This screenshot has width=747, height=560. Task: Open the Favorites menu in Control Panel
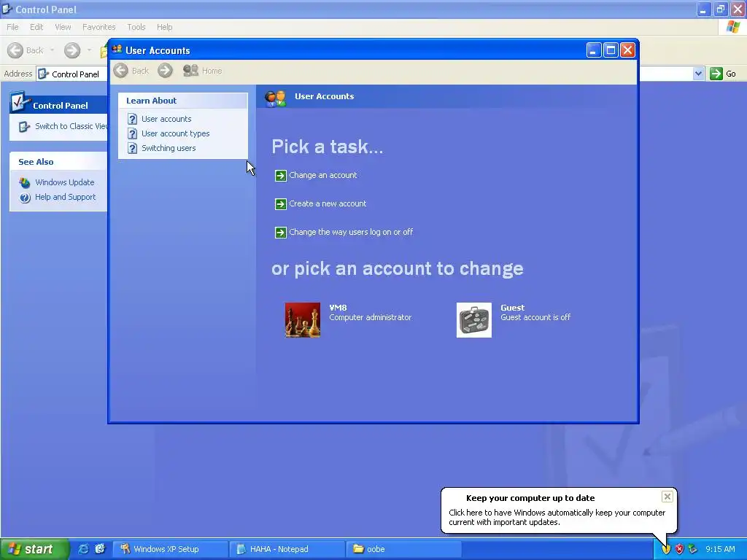98,27
